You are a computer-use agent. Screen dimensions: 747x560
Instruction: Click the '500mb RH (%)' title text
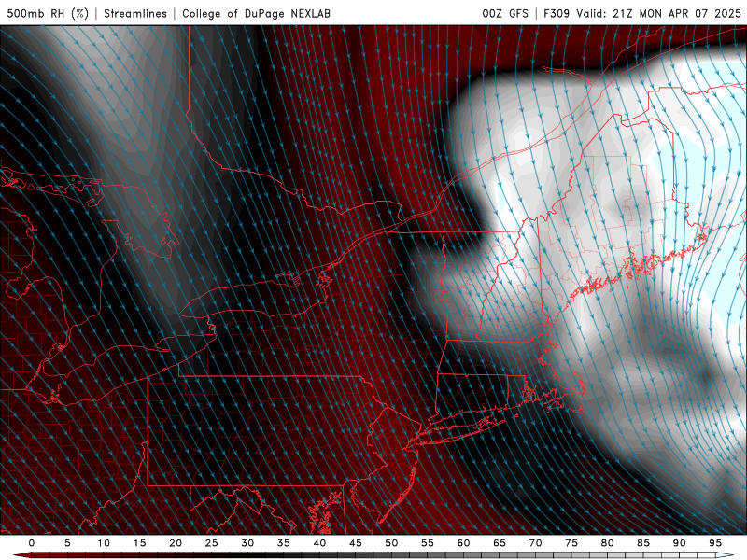(49, 13)
